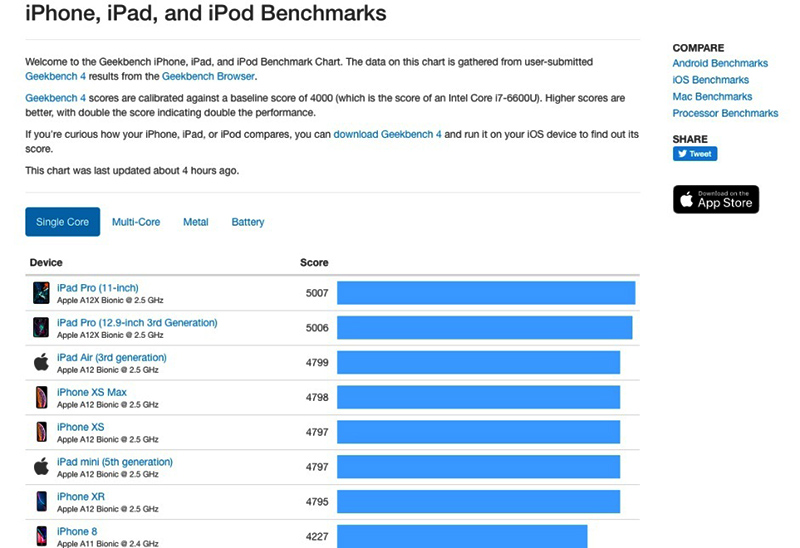Click the iPad Pro (11-inch) device icon
Screen dimensions: 800x548
pyautogui.click(x=41, y=293)
